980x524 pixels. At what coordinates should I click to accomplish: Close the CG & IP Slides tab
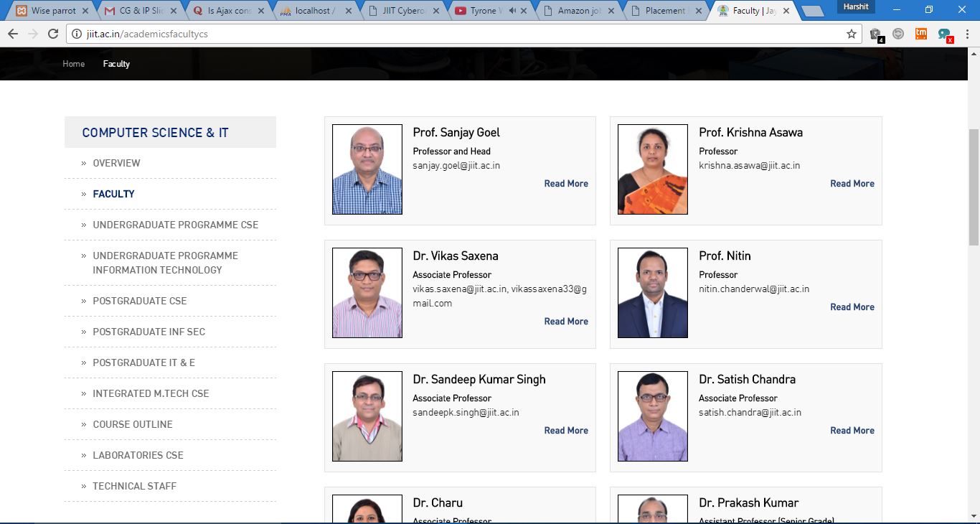click(174, 11)
